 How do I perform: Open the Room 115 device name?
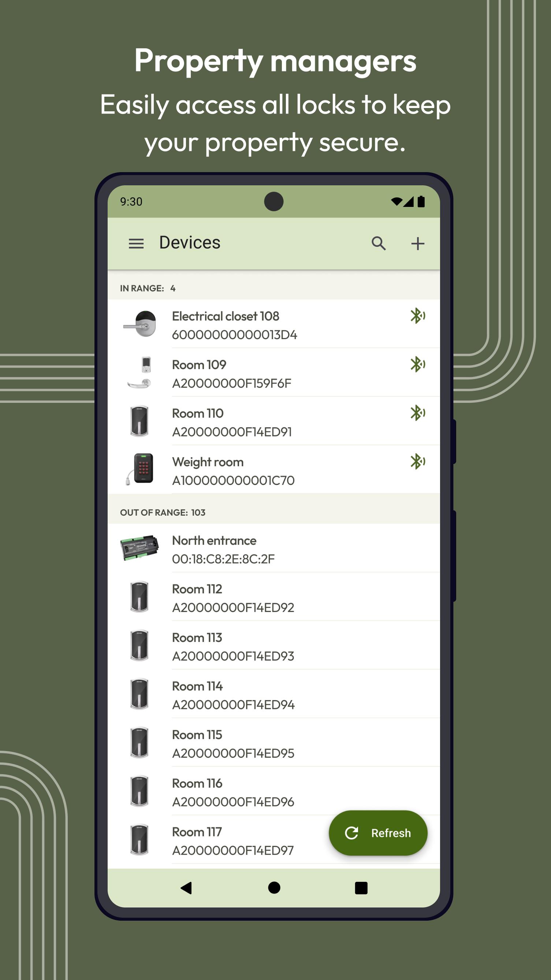(x=197, y=735)
